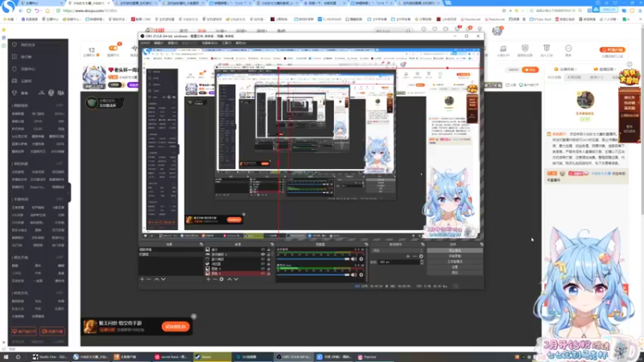Click the streamer avatar thumbnail in chat panel
Viewport: 644px width, 362px height.
(585, 100)
